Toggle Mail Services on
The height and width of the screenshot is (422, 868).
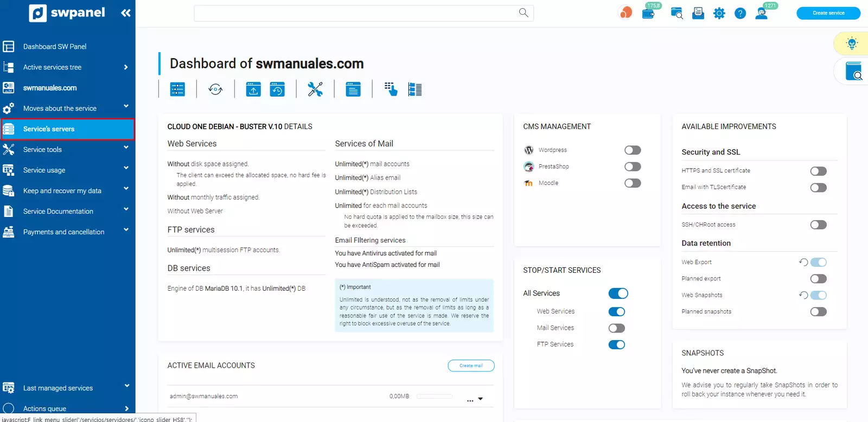[617, 328]
